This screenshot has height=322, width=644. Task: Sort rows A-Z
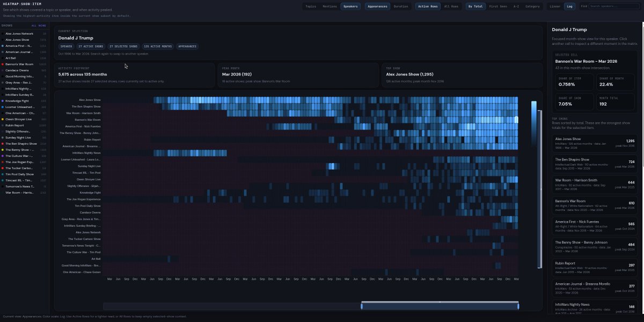click(516, 6)
